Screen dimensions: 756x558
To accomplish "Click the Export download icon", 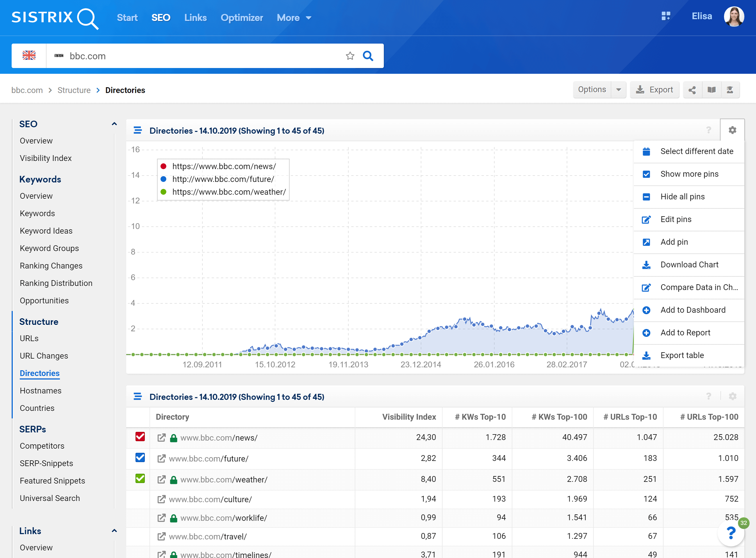I will point(640,90).
